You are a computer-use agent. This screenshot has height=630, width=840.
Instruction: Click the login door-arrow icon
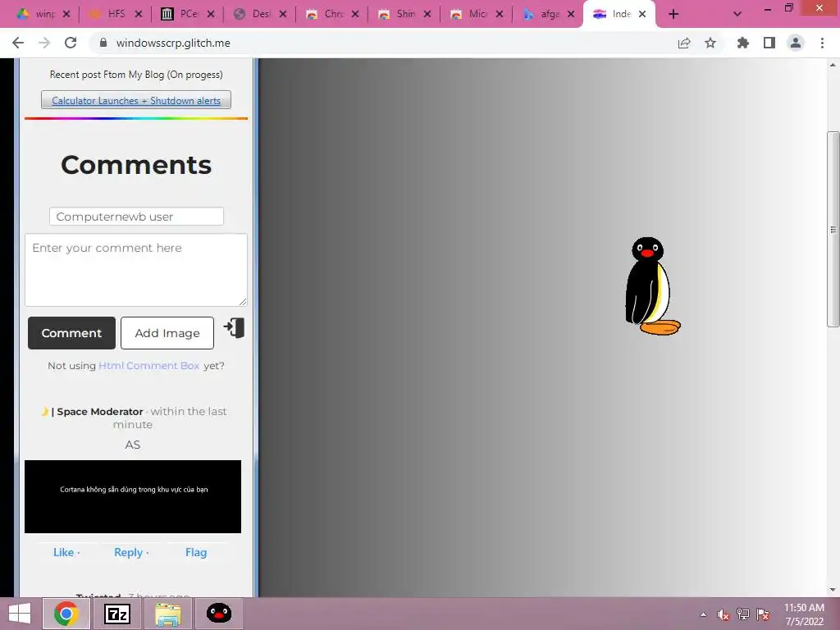click(x=234, y=328)
